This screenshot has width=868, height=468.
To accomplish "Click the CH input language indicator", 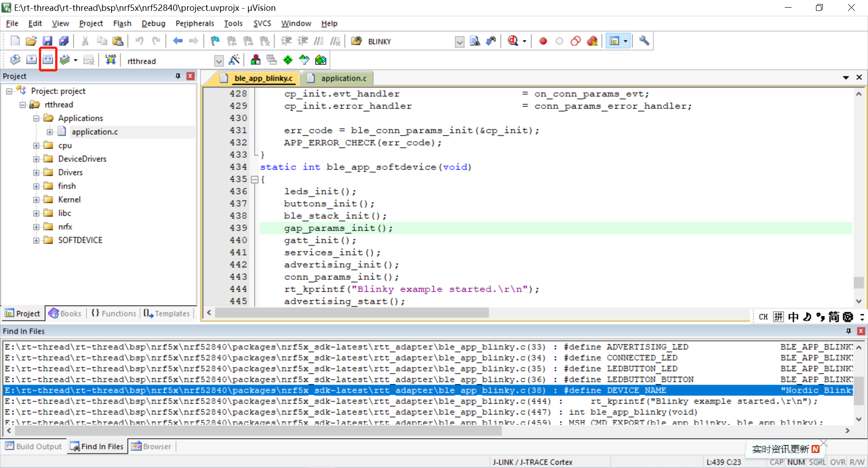I will click(x=763, y=317).
